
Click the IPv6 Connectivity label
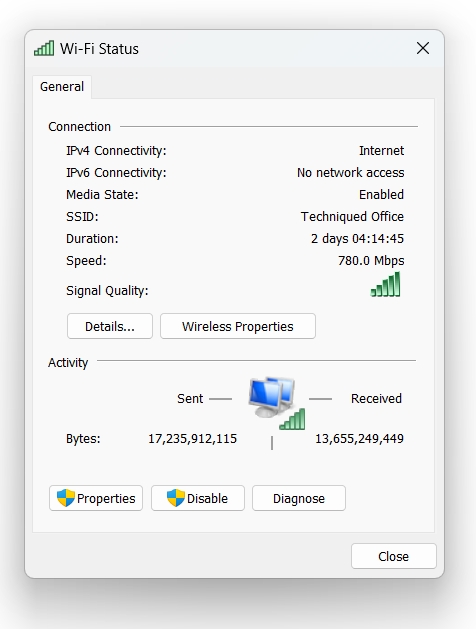(x=116, y=172)
